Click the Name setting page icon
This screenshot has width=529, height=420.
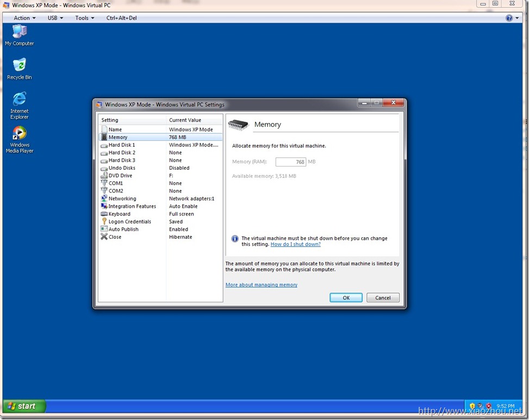point(104,129)
